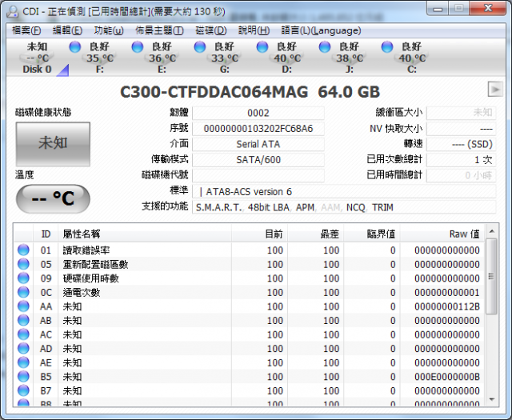The height and width of the screenshot is (420, 512).
Task: Click the attribute list scrollbar thumb
Action: [491, 276]
